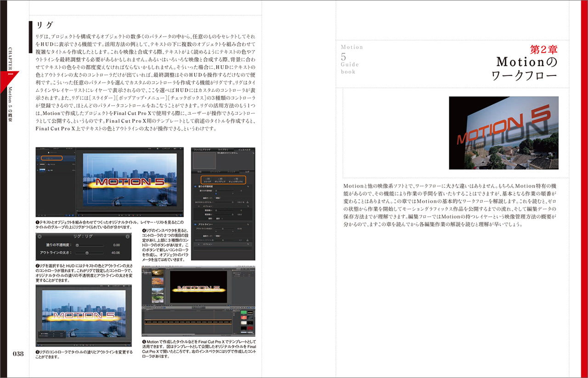The image size is (588, 378).
Task: Select the autumn leaves clip thumbnail
Action: point(158,281)
